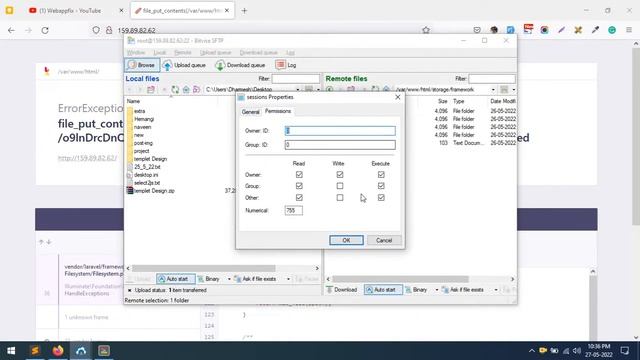Viewport: 640px width, 360px height.
Task: Select the naveen local folder
Action: pyautogui.click(x=139, y=127)
